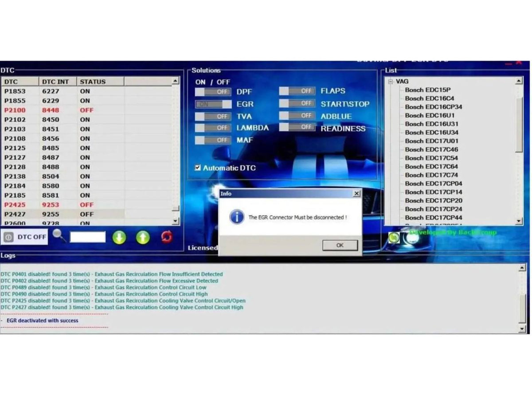Click the STATUS column header

[x=94, y=82]
